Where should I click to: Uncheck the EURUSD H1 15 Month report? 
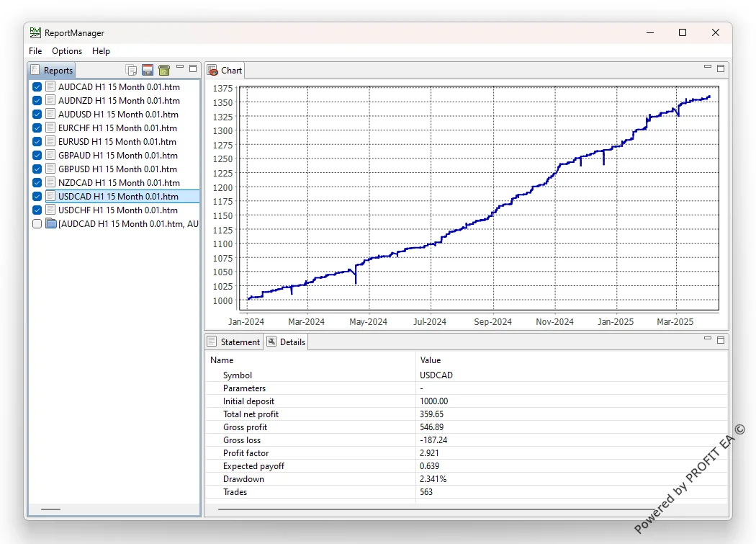click(x=37, y=141)
